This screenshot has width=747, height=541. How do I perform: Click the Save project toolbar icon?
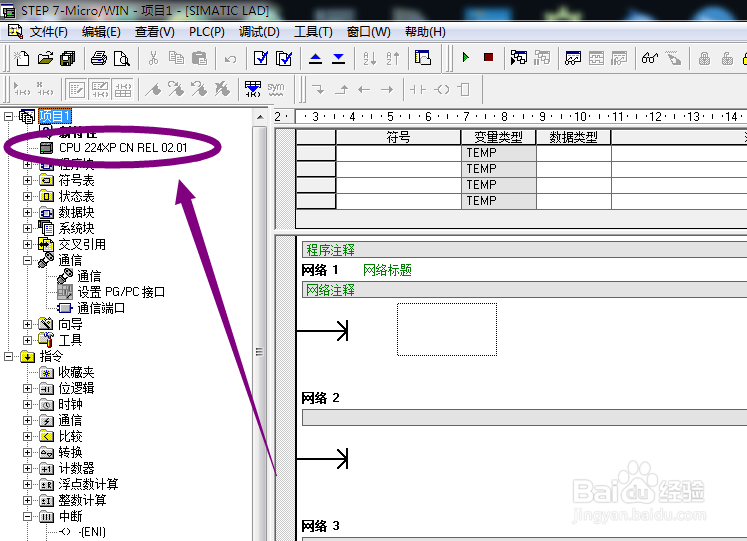tap(68, 59)
